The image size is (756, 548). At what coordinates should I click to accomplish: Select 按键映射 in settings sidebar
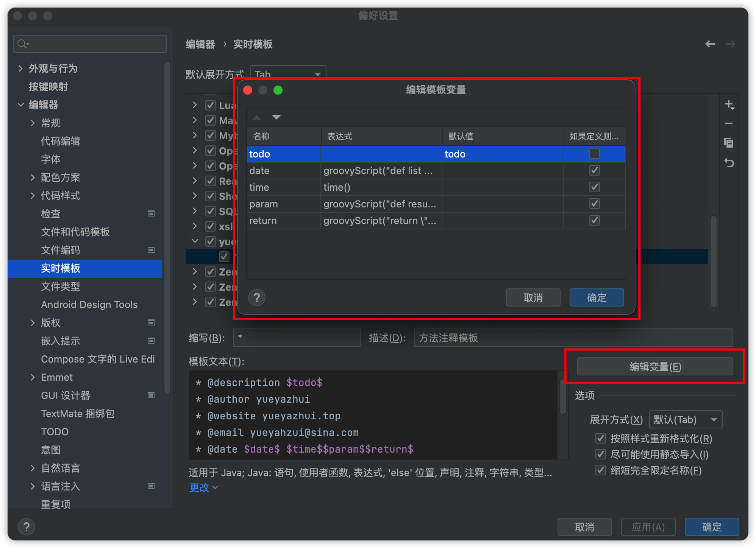(48, 87)
